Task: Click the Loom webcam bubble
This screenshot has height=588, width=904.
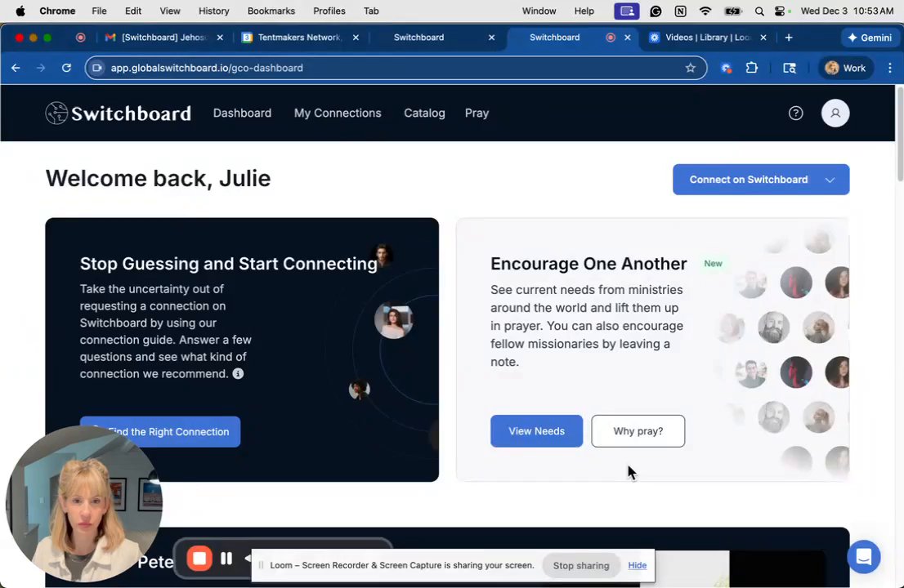Action: (x=84, y=504)
